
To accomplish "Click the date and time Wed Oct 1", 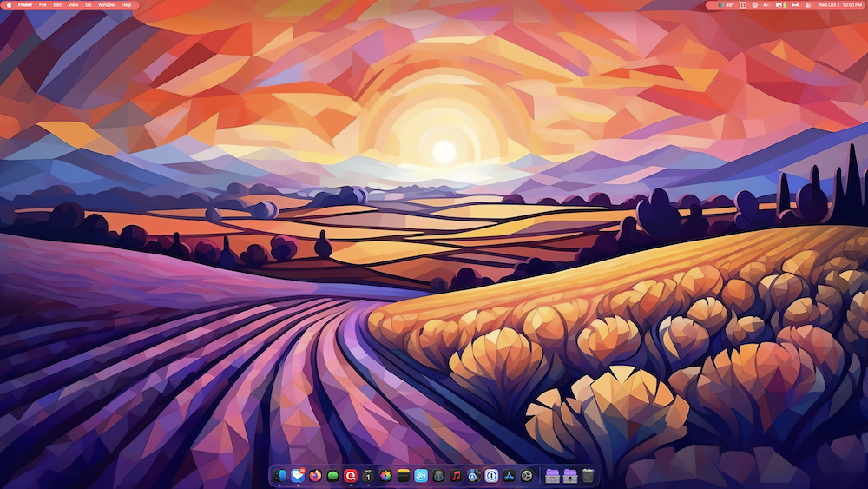I will 839,5.
